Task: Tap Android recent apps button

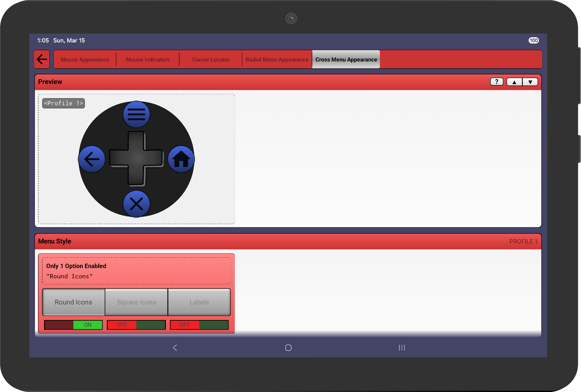Action: click(x=401, y=348)
